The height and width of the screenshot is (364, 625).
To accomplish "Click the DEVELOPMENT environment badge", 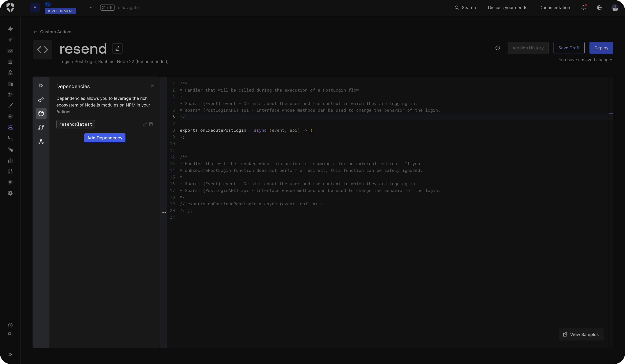I will coord(60,11).
